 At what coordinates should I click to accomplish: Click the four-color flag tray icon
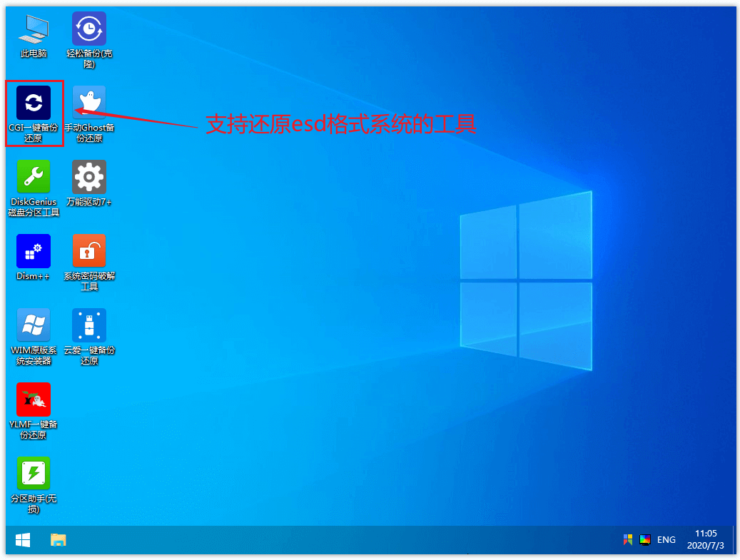pos(628,540)
